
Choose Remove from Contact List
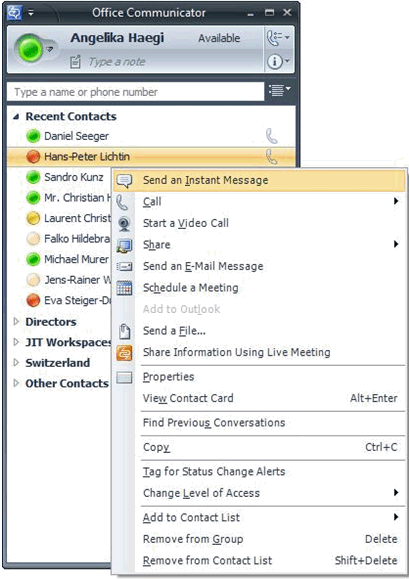(259, 561)
